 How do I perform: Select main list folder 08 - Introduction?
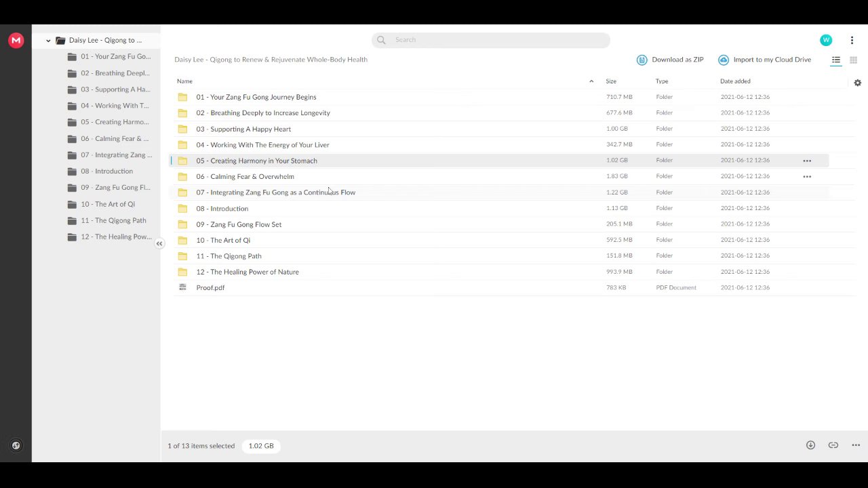[499, 209]
